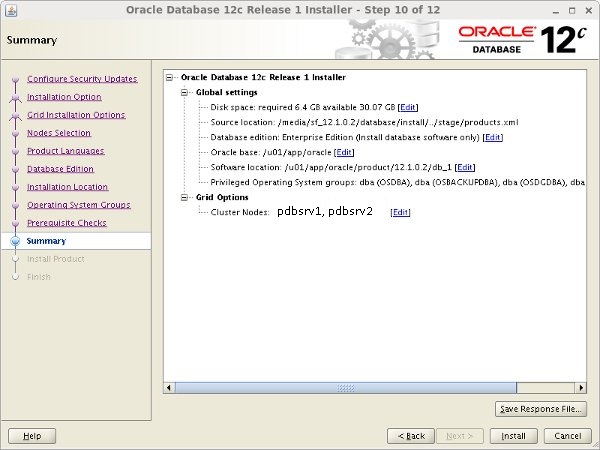Image resolution: width=600 pixels, height=450 pixels.
Task: Click the horizontal scrollbar right arrow
Action: click(x=581, y=388)
